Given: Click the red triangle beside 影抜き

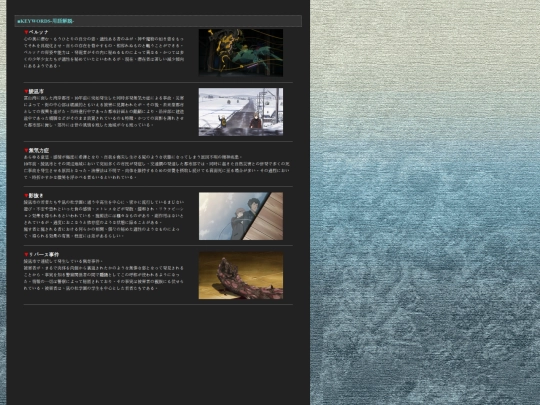Looking at the screenshot, I should (x=26, y=196).
